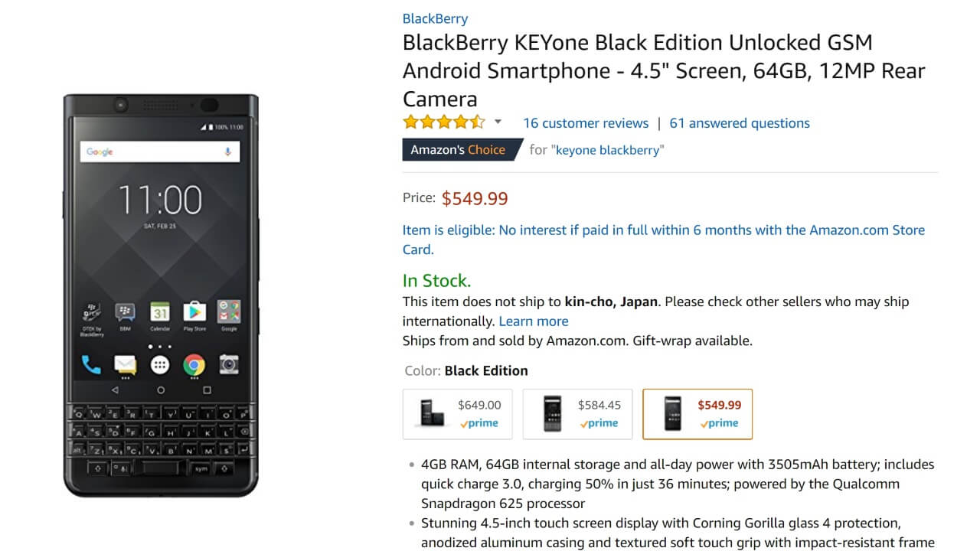
Task: Open the 61 answered questions link
Action: 740,123
